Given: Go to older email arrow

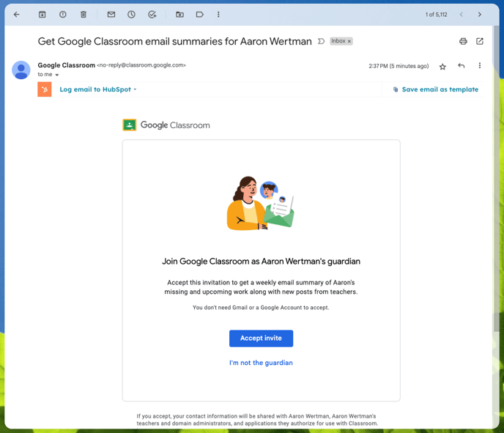Looking at the screenshot, I should pos(480,15).
